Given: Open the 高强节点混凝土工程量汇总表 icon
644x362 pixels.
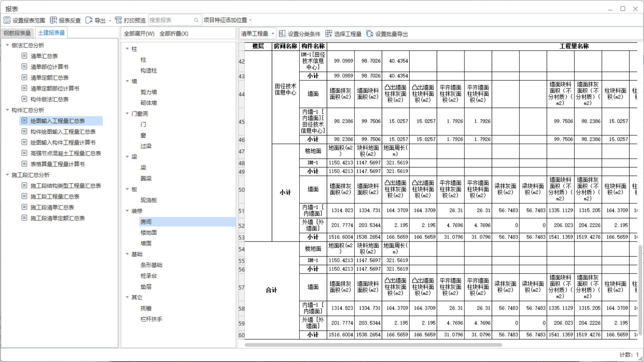Looking at the screenshot, I should click(24, 153).
